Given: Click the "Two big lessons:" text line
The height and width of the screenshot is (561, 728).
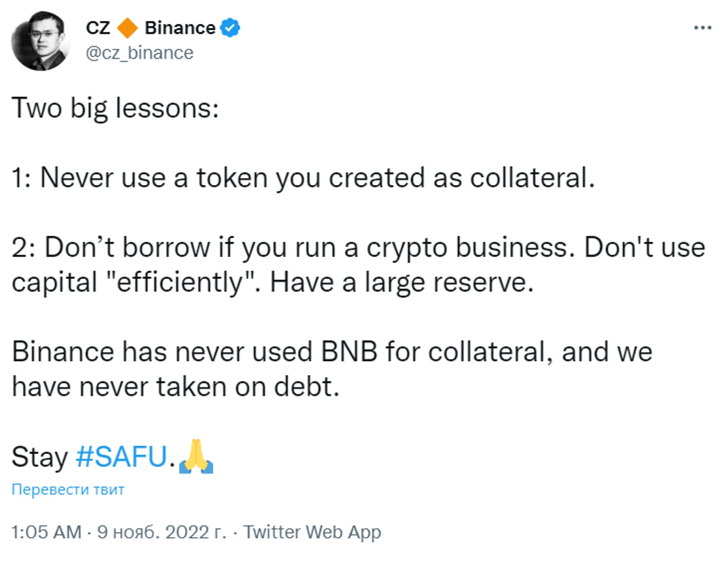Looking at the screenshot, I should click(x=115, y=108).
